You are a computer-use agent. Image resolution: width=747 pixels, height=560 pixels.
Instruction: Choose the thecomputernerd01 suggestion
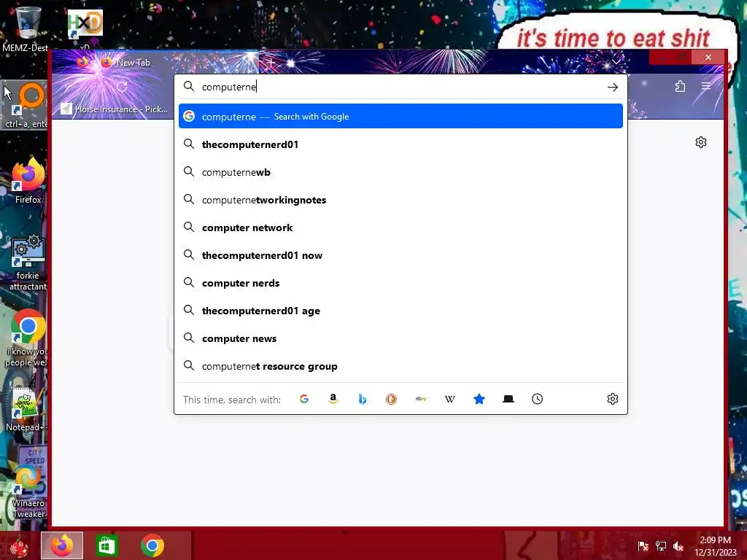(x=400, y=144)
